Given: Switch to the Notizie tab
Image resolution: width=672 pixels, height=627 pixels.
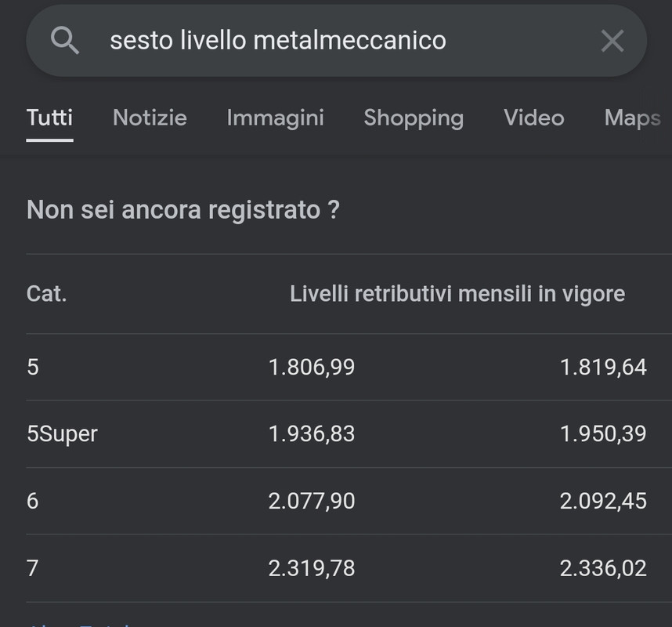Looking at the screenshot, I should click(x=150, y=118).
